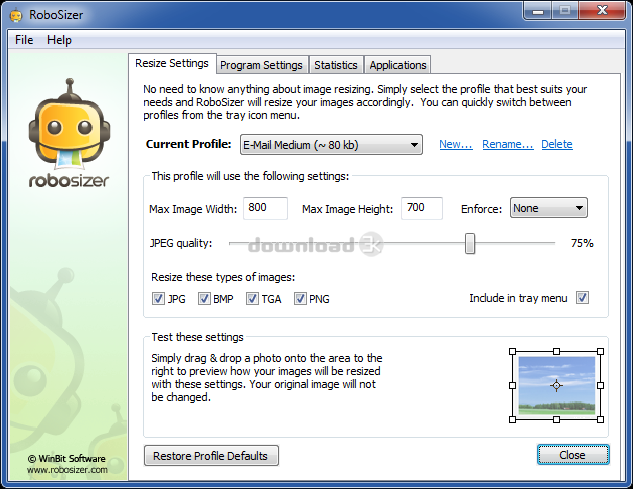
Task: Click the RoboSizer robot logo
Action: coord(68,130)
